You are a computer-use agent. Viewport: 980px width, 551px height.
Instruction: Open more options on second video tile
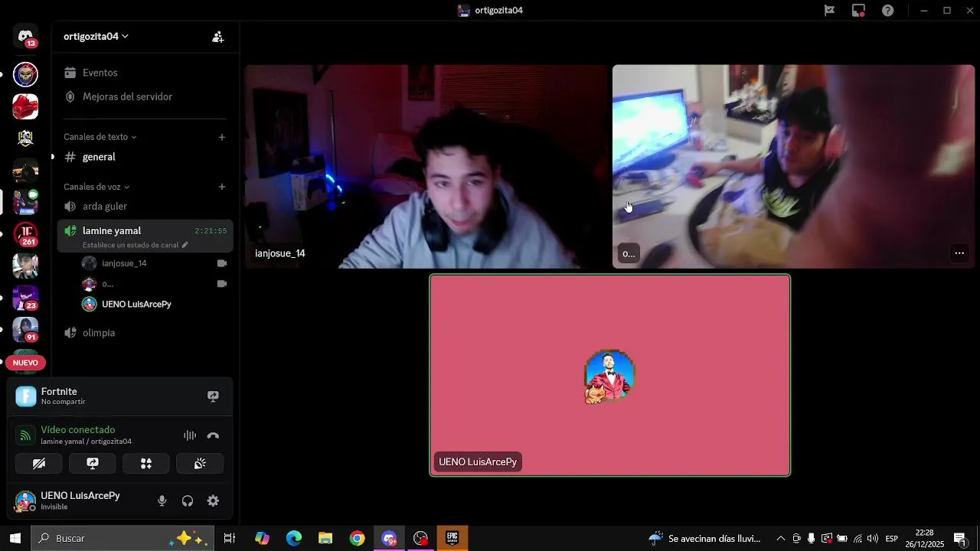click(x=959, y=253)
